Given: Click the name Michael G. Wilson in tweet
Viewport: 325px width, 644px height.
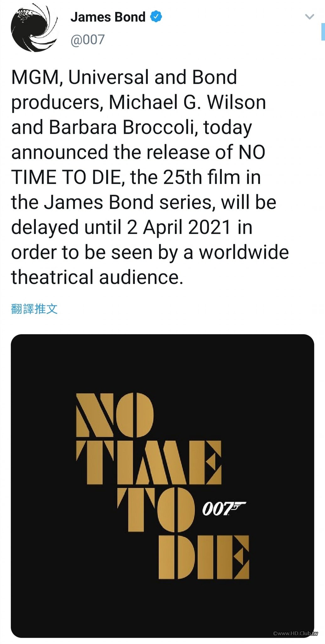Looking at the screenshot, I should coord(187,102).
